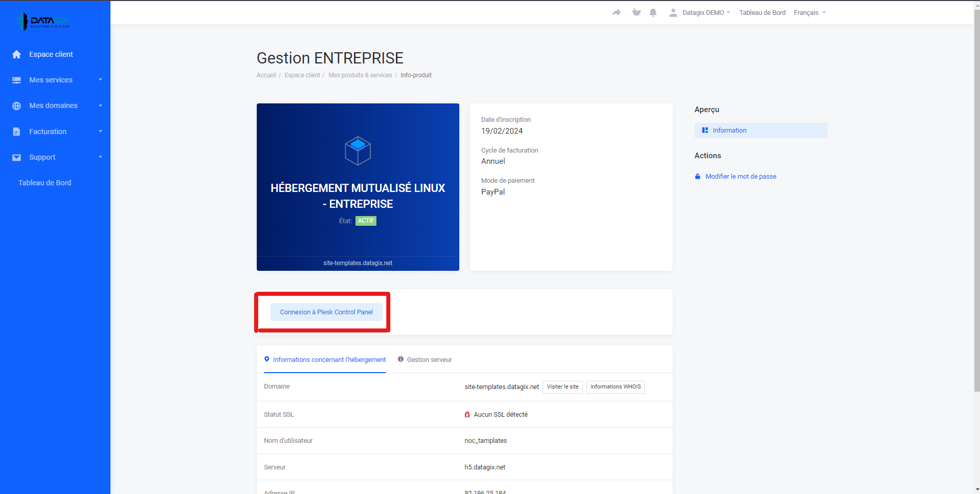This screenshot has width=980, height=494.
Task: Click the server icon beside Mes services
Action: click(x=17, y=80)
